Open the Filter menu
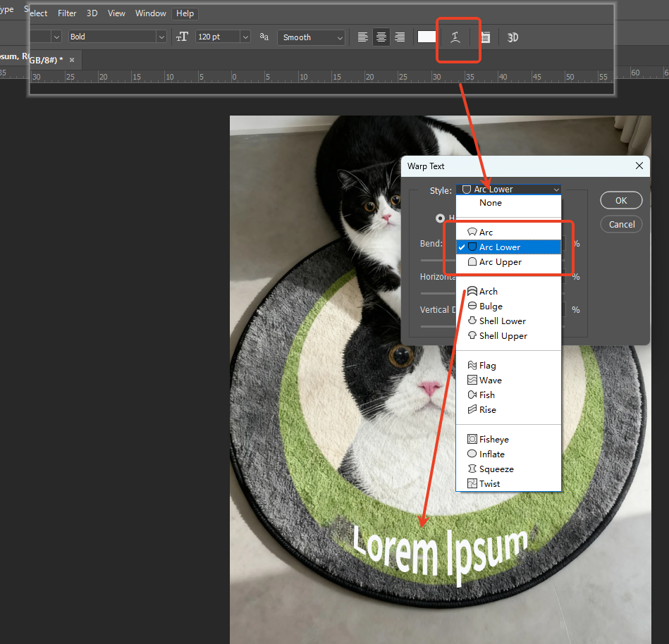This screenshot has width=669, height=644. coord(67,13)
